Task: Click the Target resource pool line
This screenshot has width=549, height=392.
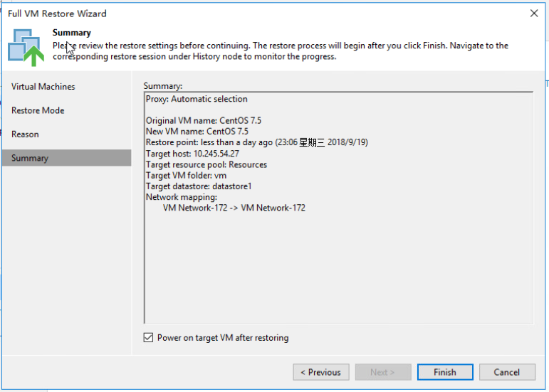Action: 206,164
